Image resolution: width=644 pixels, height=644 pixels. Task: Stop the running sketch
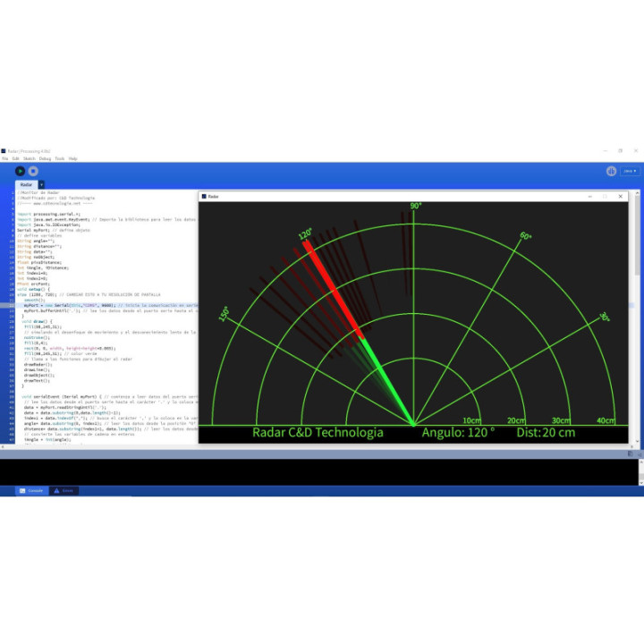coord(33,171)
